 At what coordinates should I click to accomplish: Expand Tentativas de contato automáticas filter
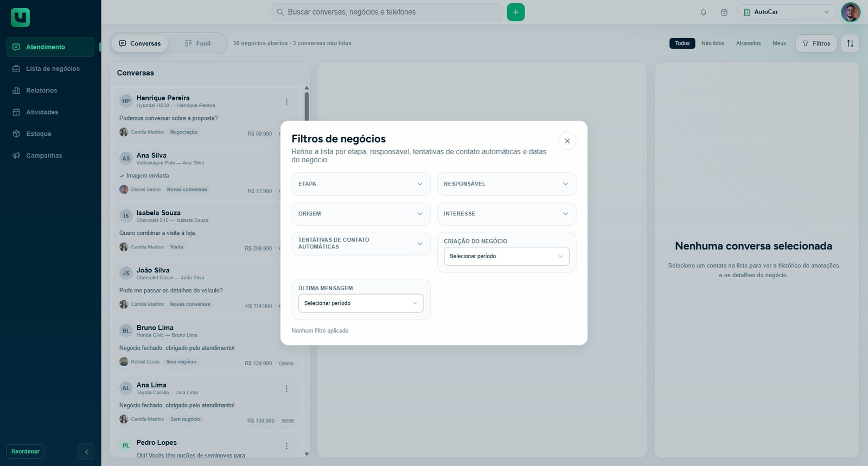click(361, 244)
